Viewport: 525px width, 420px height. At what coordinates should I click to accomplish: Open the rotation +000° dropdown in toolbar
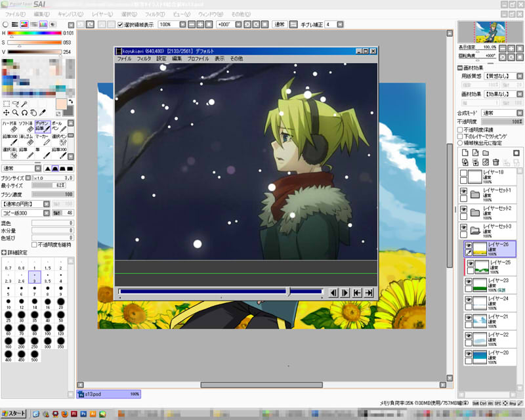tap(238, 24)
